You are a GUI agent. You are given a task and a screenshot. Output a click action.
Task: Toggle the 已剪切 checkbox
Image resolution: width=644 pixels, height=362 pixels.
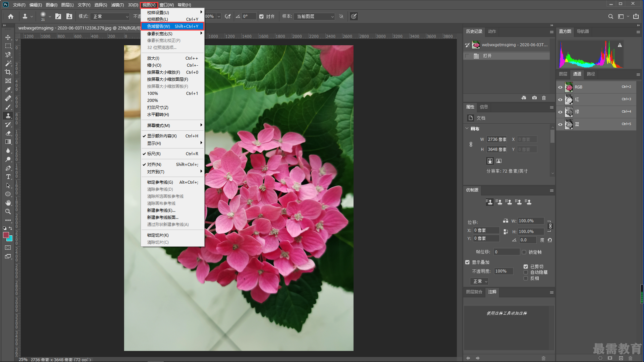[526, 266]
